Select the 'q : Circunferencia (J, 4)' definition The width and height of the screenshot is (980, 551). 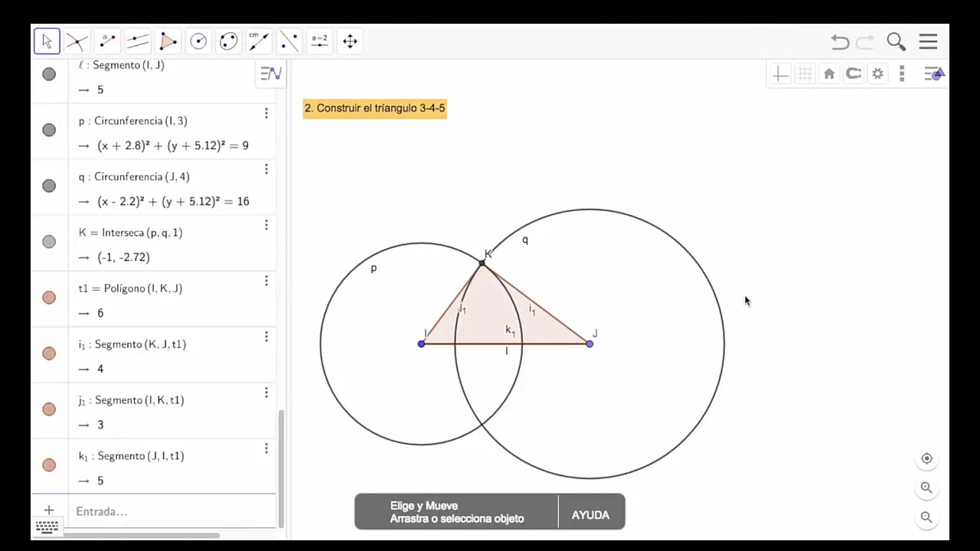pos(134,177)
